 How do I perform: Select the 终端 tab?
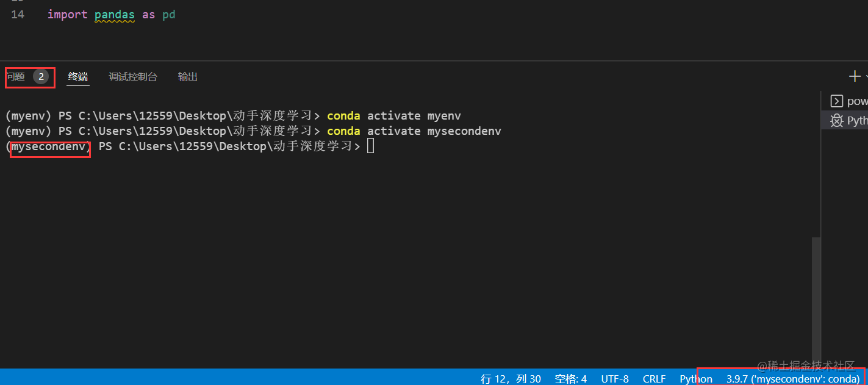[77, 76]
